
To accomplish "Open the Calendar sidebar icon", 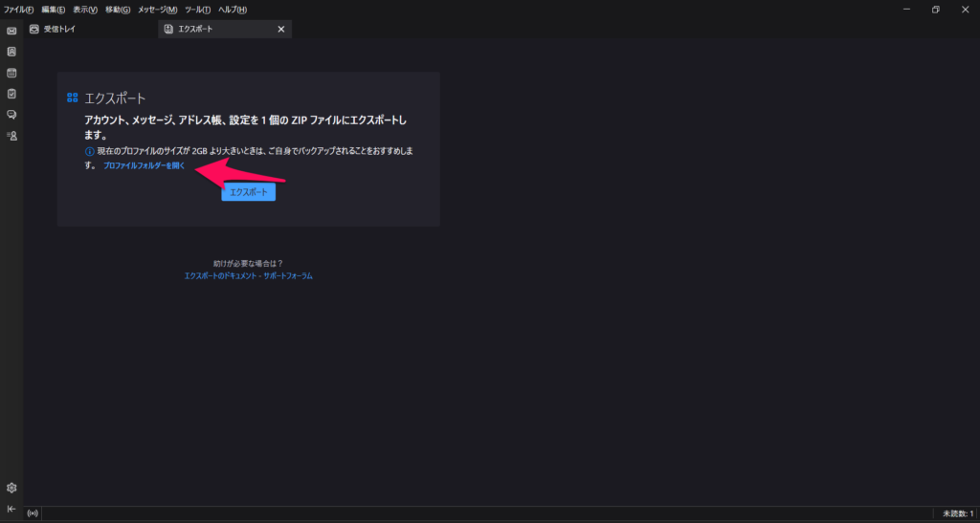I will pyautogui.click(x=11, y=73).
